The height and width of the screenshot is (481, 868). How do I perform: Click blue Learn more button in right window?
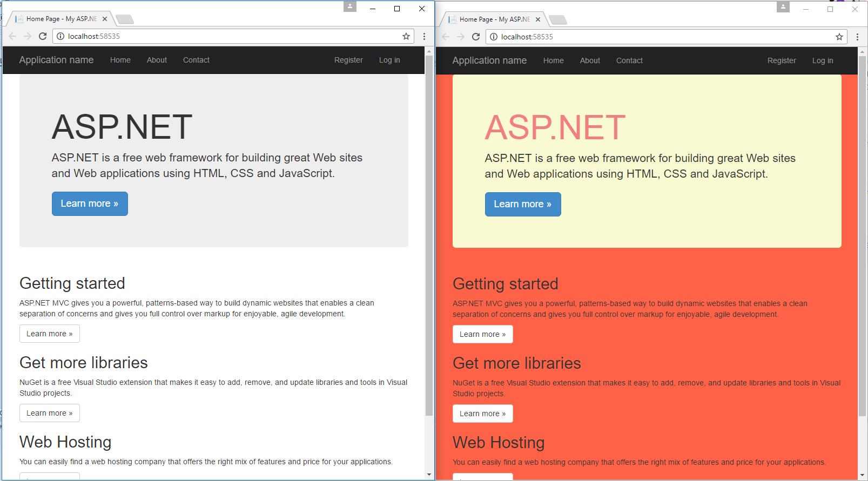[523, 204]
